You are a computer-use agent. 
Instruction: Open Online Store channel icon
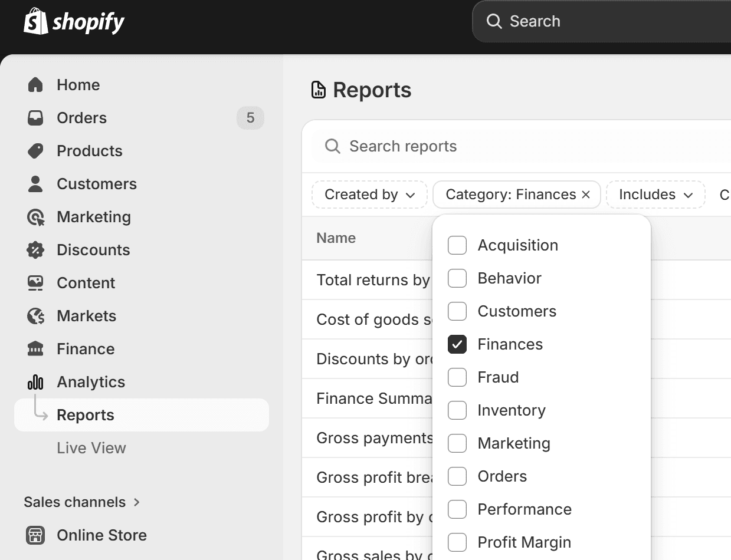35,535
